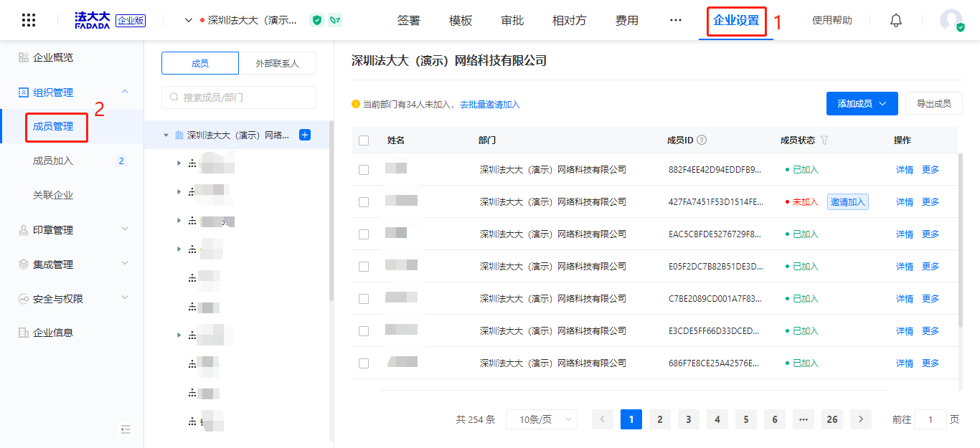Go to page 26 in pagination
The height and width of the screenshot is (448, 980).
point(832,419)
